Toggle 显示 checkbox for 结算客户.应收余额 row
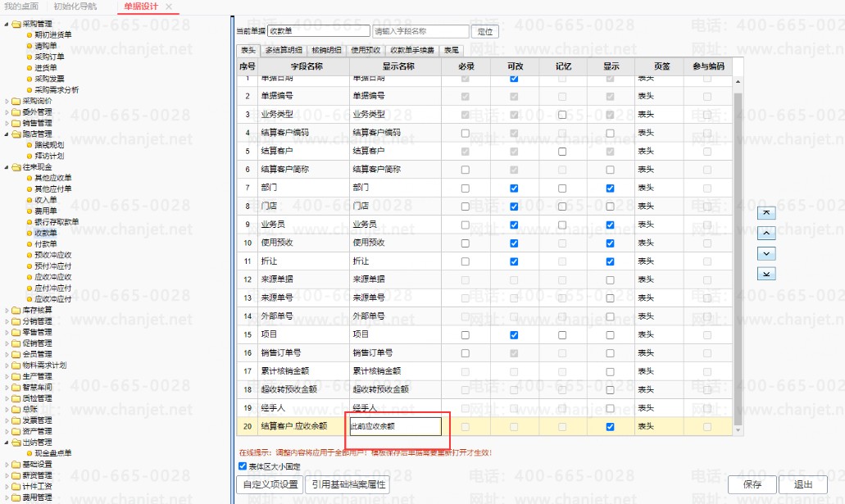845x504 pixels. tap(610, 426)
